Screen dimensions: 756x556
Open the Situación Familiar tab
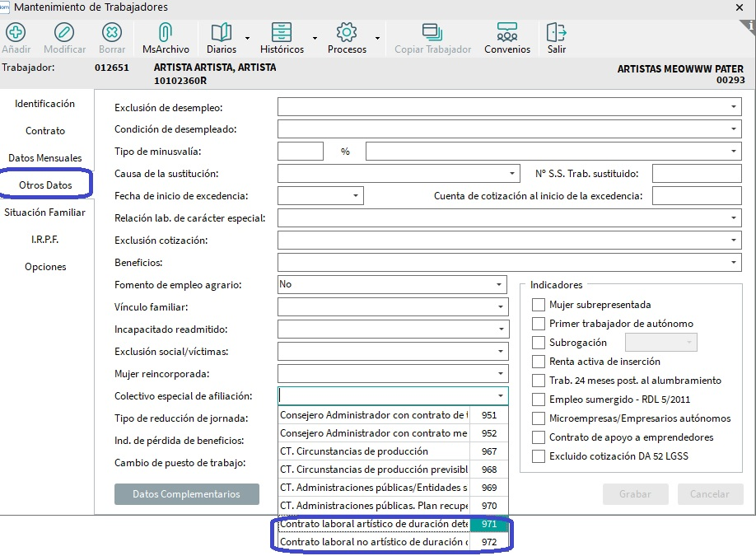44,213
